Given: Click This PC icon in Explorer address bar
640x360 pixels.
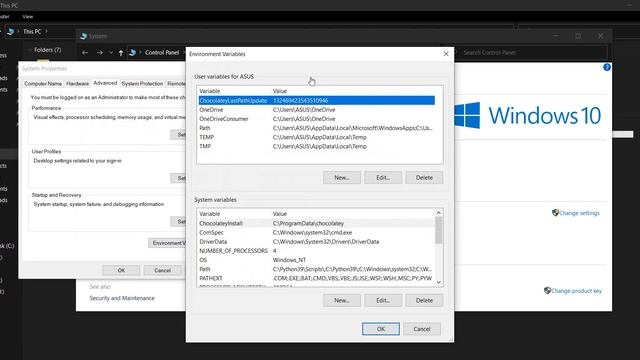Looking at the screenshot, I should coord(11,31).
